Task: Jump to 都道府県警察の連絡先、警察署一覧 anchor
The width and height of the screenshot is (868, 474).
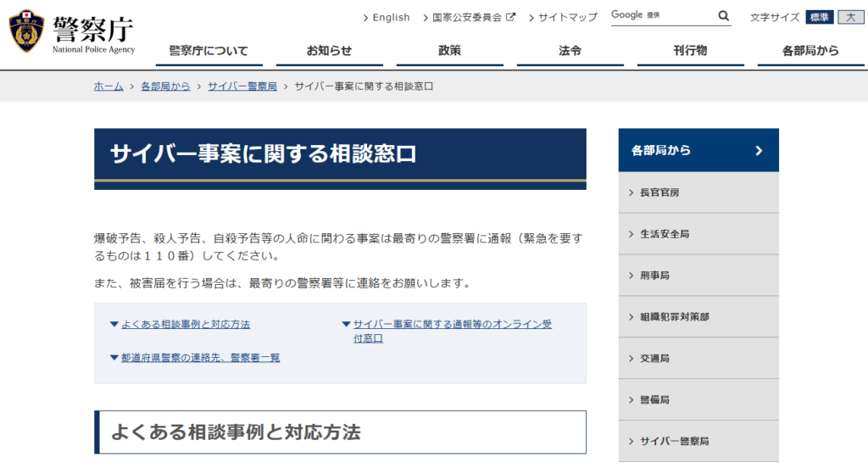Action: coord(200,358)
